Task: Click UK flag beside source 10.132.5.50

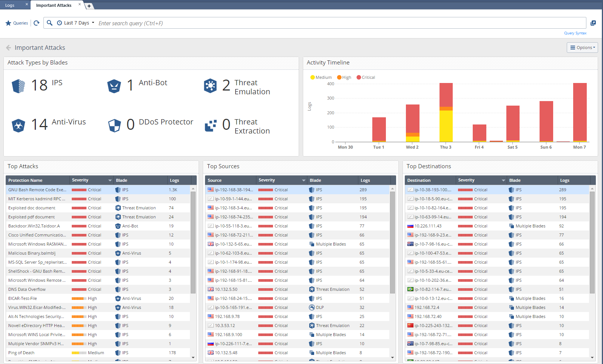Action: coord(211,289)
